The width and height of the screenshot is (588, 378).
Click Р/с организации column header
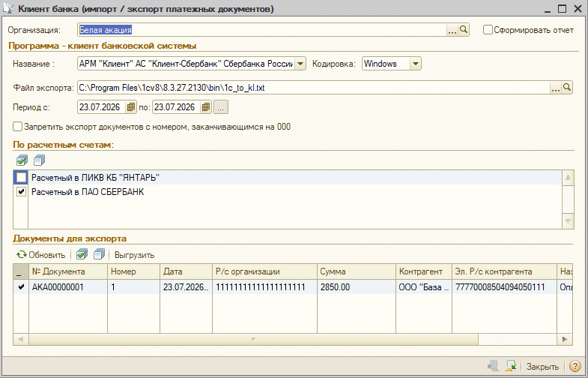264,271
